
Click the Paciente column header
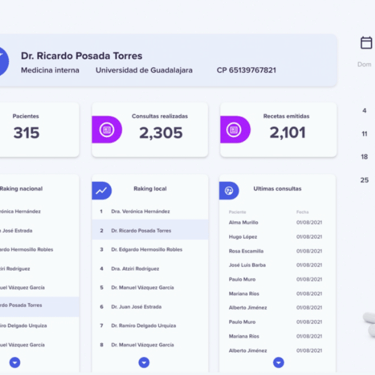(x=237, y=212)
